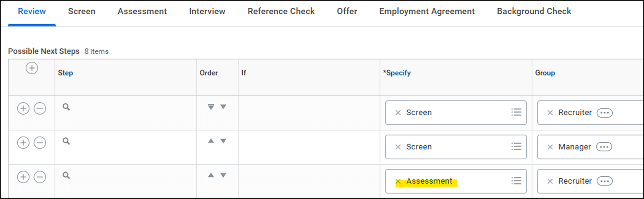Click the Specify field containing Assessment
Image resolution: width=644 pixels, height=199 pixels.
[x=478, y=181]
